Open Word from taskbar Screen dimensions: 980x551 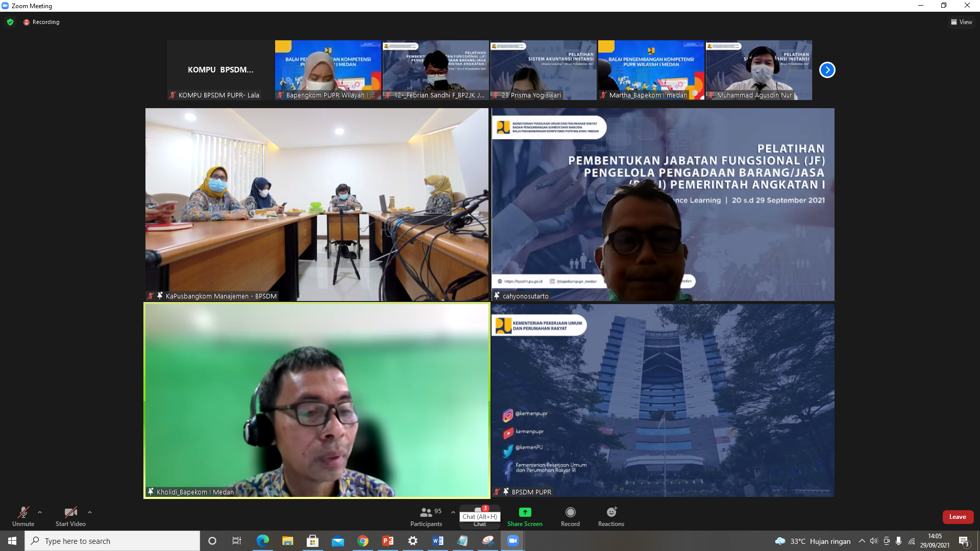438,541
